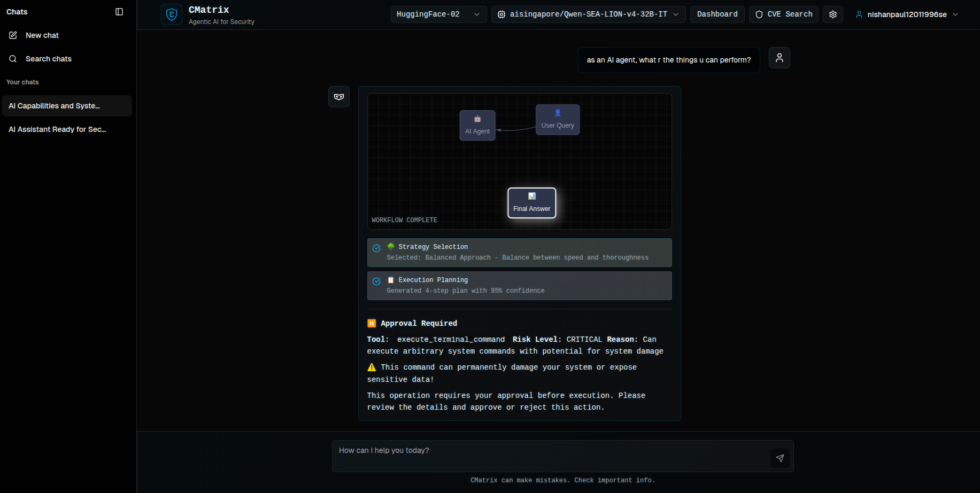Image resolution: width=980 pixels, height=493 pixels.
Task: Click the user avatar next to the query
Action: coord(779,58)
